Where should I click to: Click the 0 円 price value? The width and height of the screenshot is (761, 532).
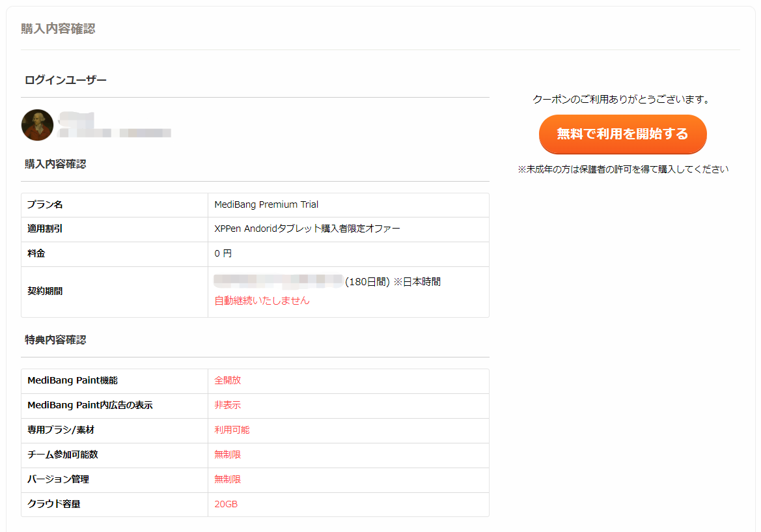223,253
